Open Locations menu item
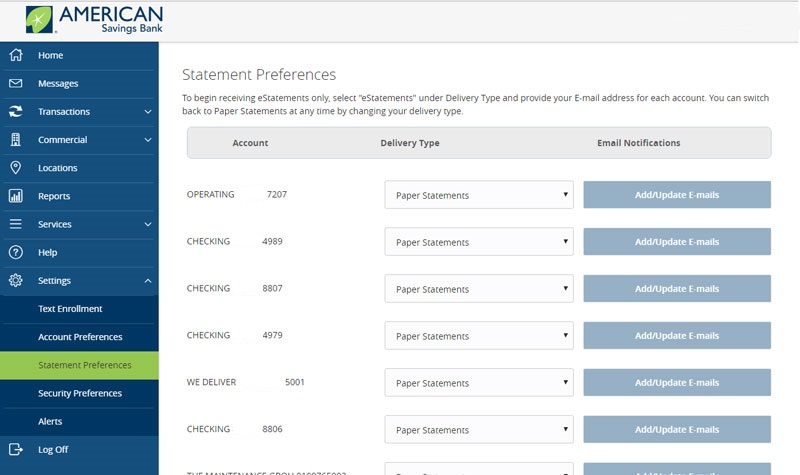This screenshot has height=475, width=800. [79, 168]
